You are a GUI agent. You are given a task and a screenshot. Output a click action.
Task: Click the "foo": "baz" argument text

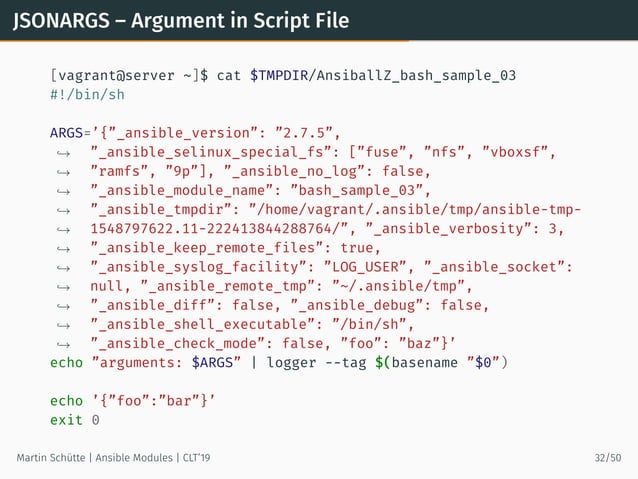[x=390, y=343]
